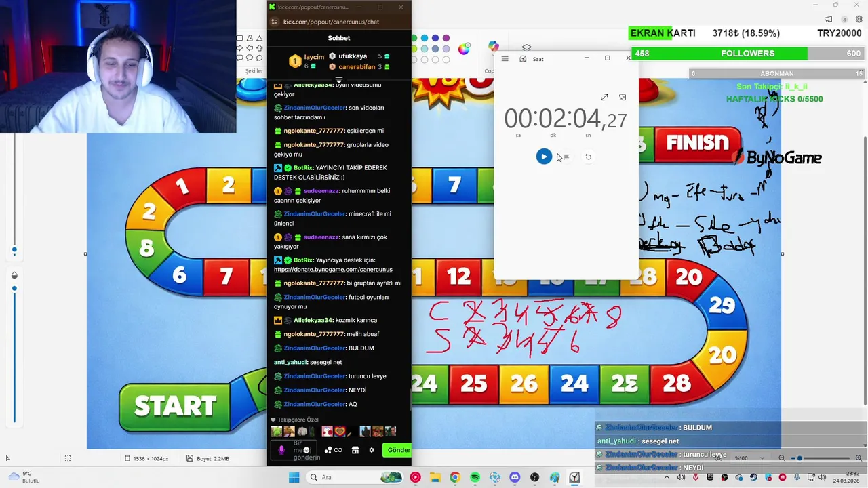The height and width of the screenshot is (488, 868).
Task: Reset the stopwatch in the Saat window
Action: [588, 157]
